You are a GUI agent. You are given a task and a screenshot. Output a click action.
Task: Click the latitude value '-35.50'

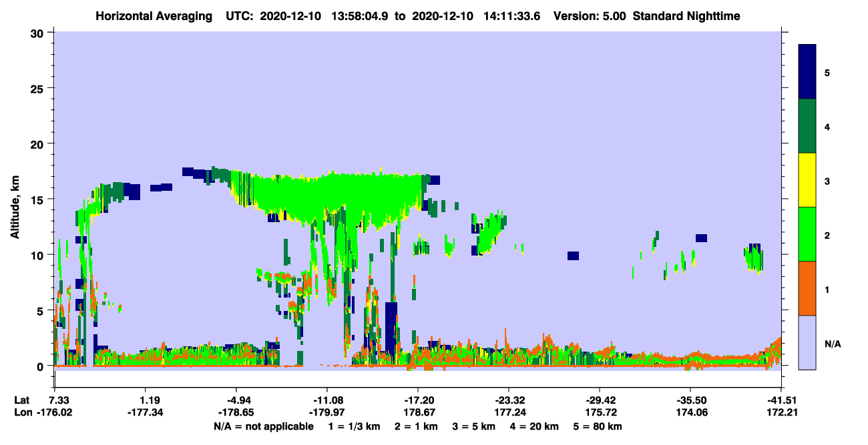[690, 400]
